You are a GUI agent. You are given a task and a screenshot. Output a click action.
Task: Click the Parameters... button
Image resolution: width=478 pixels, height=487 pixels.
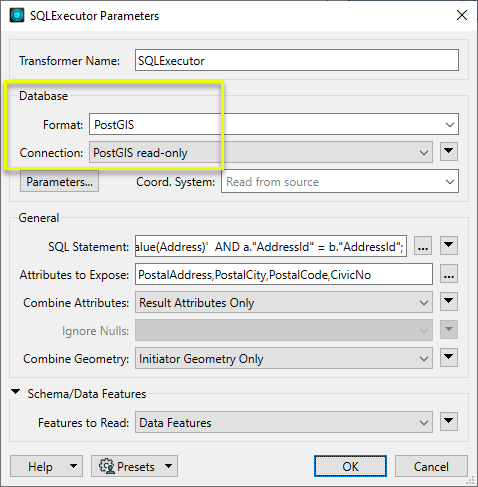[59, 181]
